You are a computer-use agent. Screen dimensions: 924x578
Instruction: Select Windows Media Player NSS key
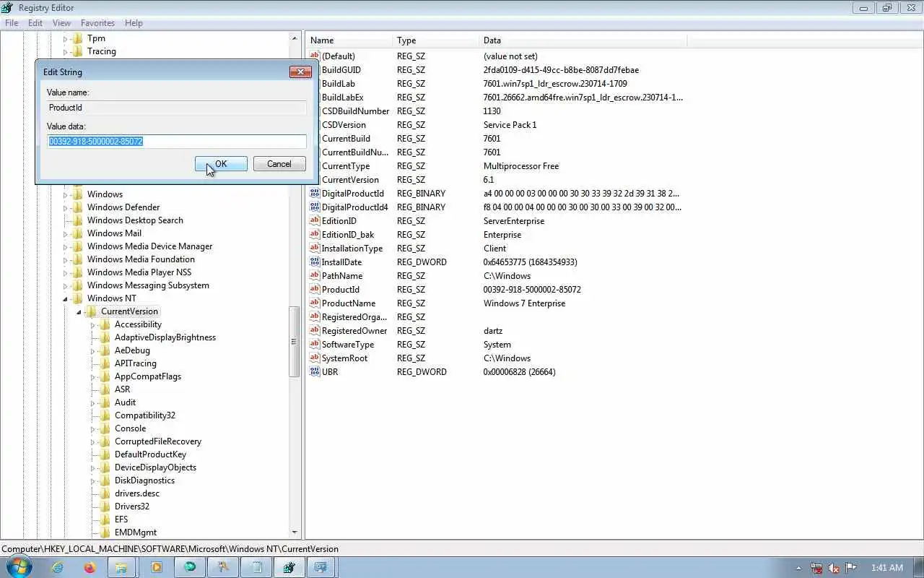(x=139, y=272)
